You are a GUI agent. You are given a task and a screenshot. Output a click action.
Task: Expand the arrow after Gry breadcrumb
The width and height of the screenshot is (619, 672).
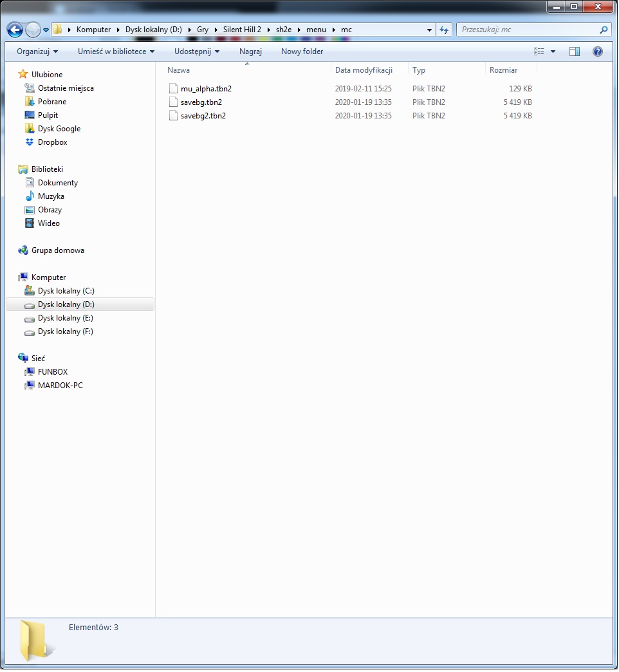(x=216, y=30)
